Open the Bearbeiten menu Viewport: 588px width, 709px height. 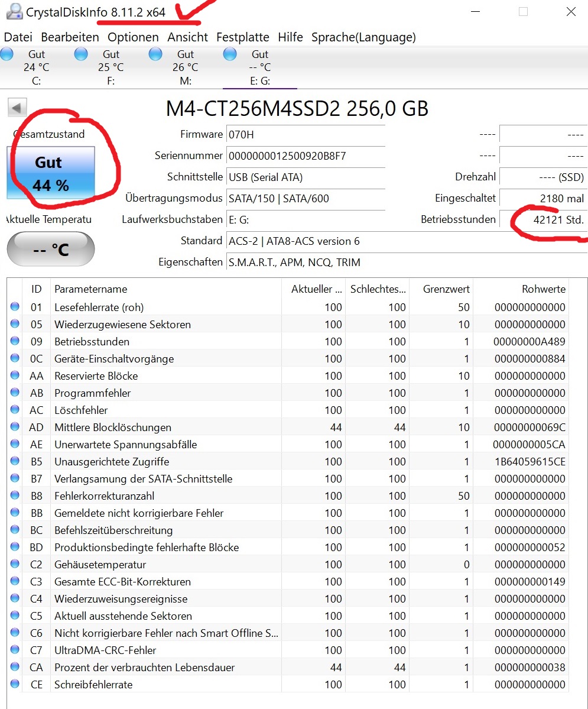pos(70,37)
